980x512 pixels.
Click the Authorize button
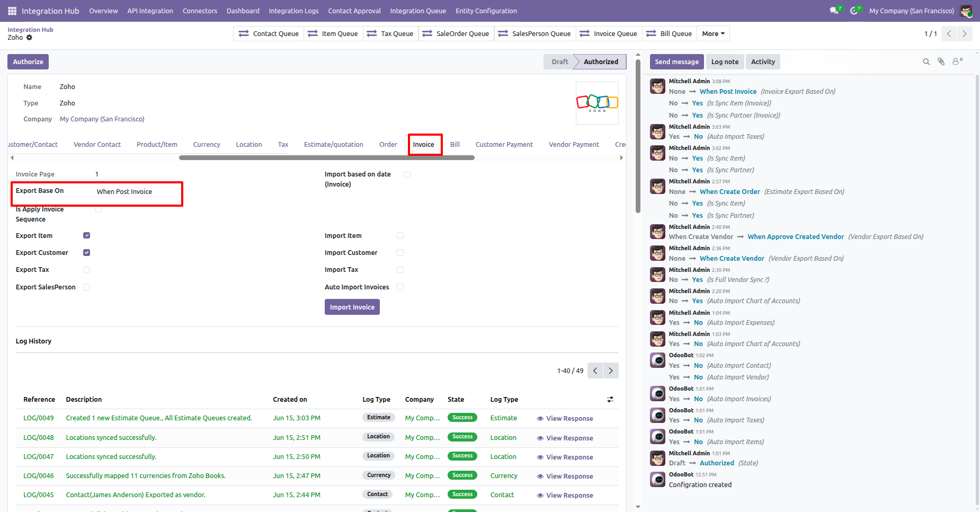[28, 62]
